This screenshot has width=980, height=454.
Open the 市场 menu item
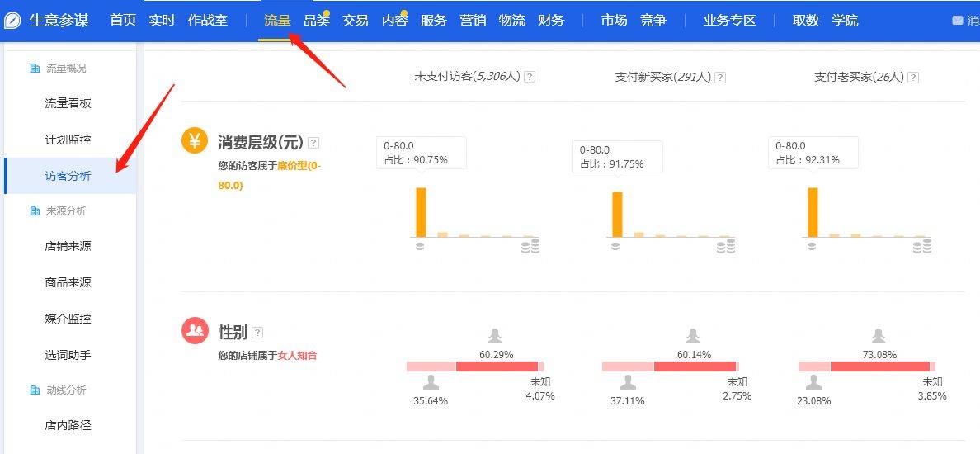(x=614, y=21)
